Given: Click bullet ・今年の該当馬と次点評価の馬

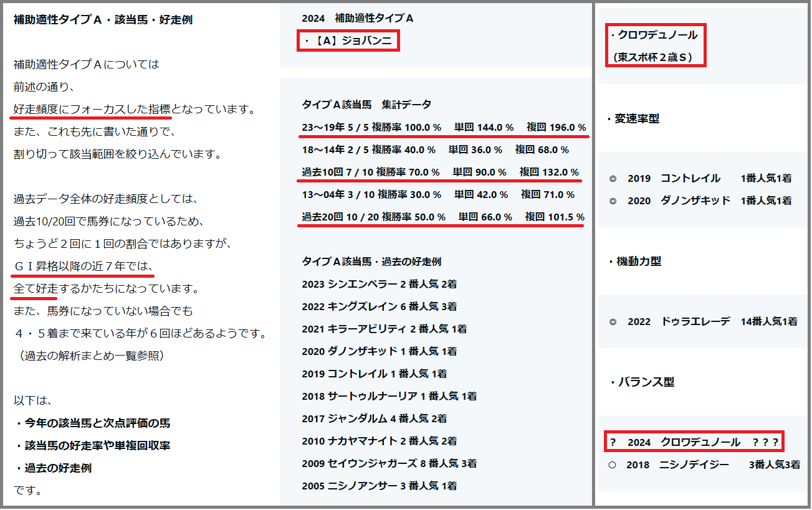Looking at the screenshot, I should 92,423.
